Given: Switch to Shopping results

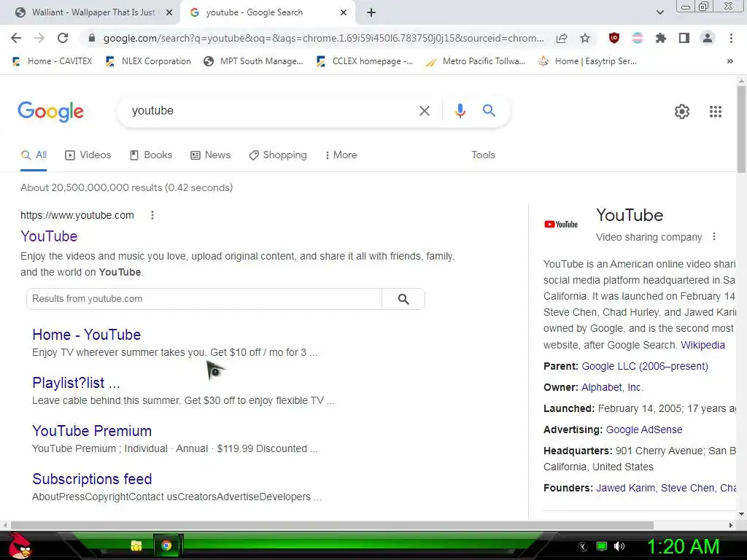Looking at the screenshot, I should pos(278,155).
